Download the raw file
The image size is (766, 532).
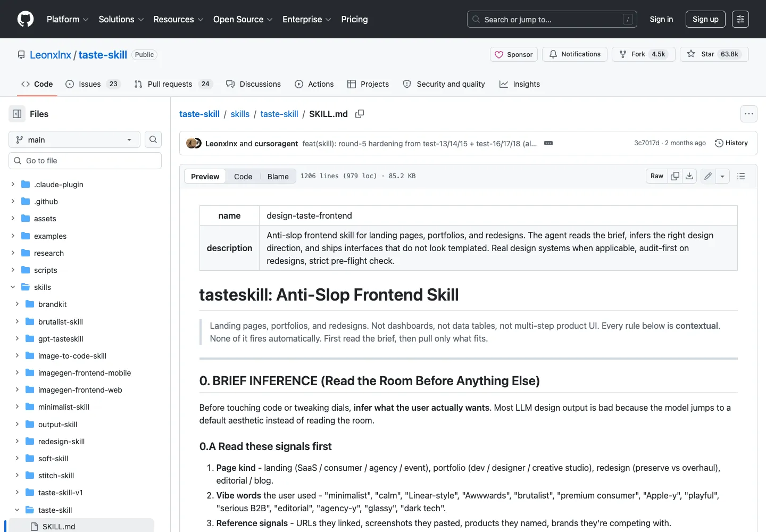pos(689,176)
